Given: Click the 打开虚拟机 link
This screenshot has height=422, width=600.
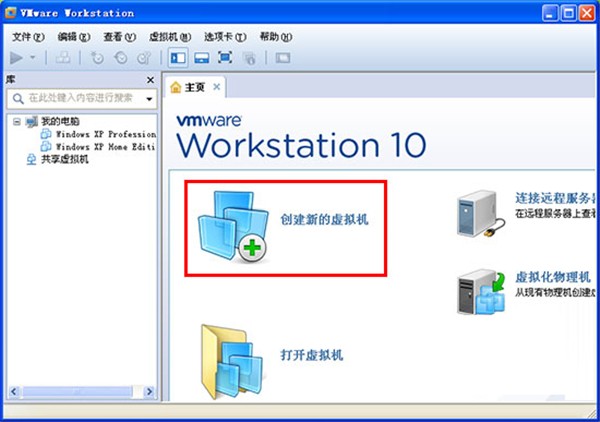Looking at the screenshot, I should click(311, 355).
